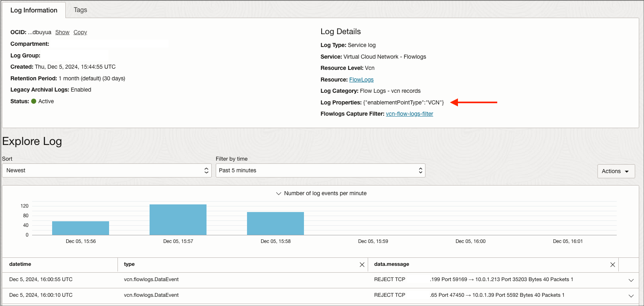
Task: Open the Sort dropdown set to Newest
Action: pyautogui.click(x=107, y=171)
